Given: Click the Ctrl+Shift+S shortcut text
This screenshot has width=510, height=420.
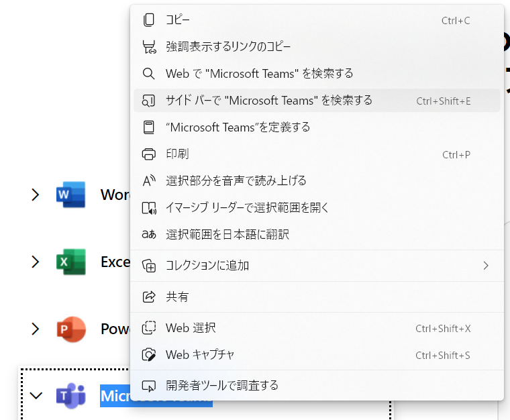Looking at the screenshot, I should 443,356.
